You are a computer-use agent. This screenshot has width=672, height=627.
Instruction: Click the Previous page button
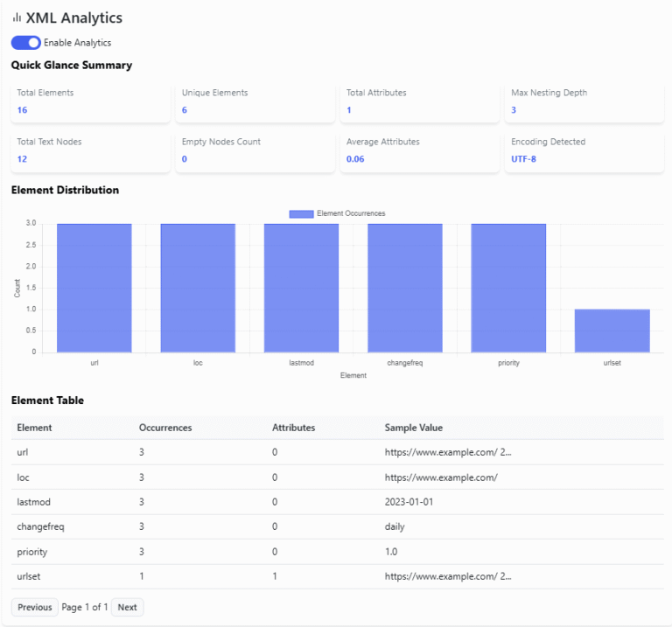(x=35, y=607)
